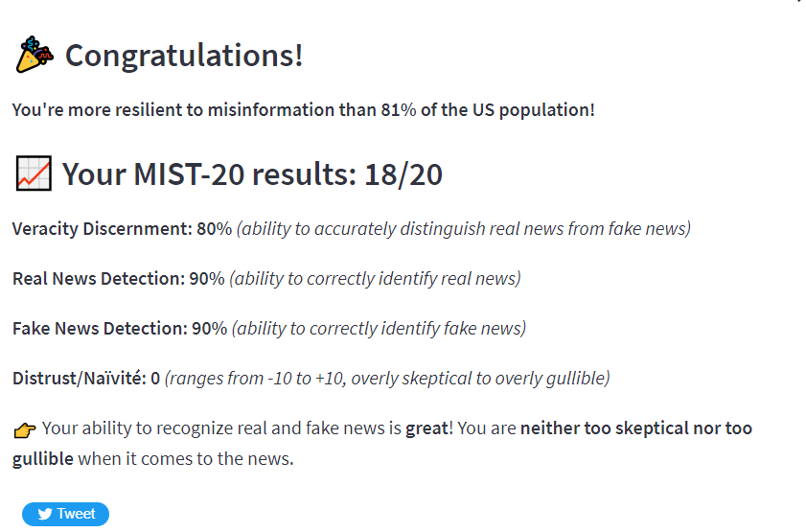Click ability to correctly identify fake news
This screenshot has height=532, width=806.
(x=379, y=329)
